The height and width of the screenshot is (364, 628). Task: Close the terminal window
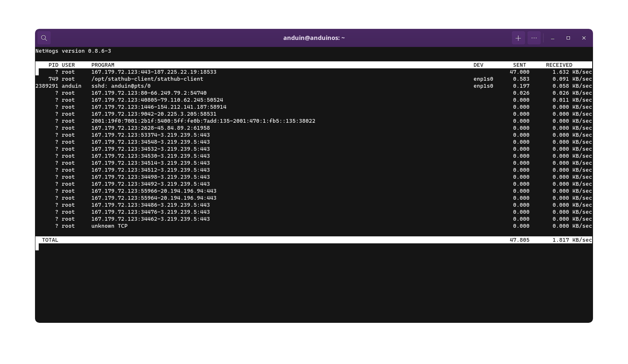pos(584,38)
